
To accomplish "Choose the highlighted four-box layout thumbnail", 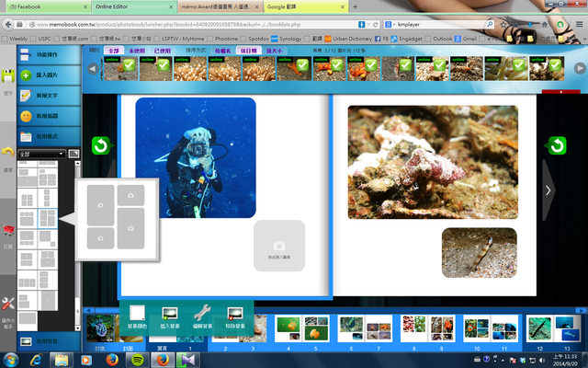I will pos(47,219).
